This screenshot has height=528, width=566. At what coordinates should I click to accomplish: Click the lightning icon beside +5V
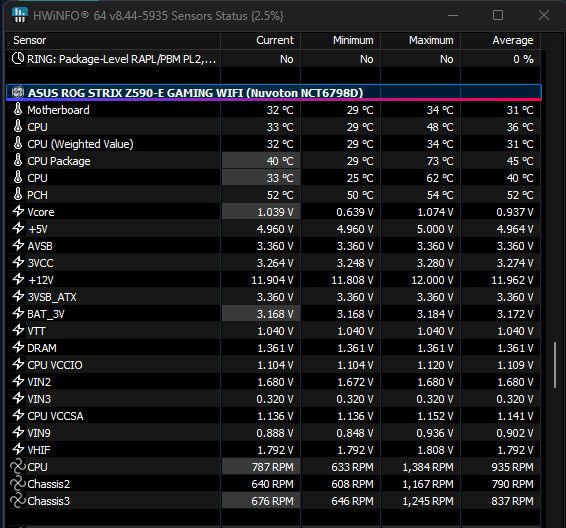[18, 228]
